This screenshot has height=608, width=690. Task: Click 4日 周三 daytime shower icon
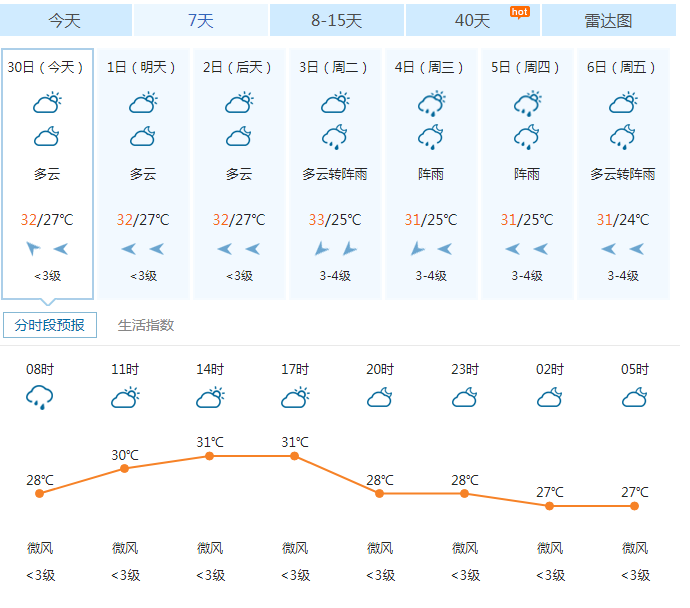click(431, 103)
